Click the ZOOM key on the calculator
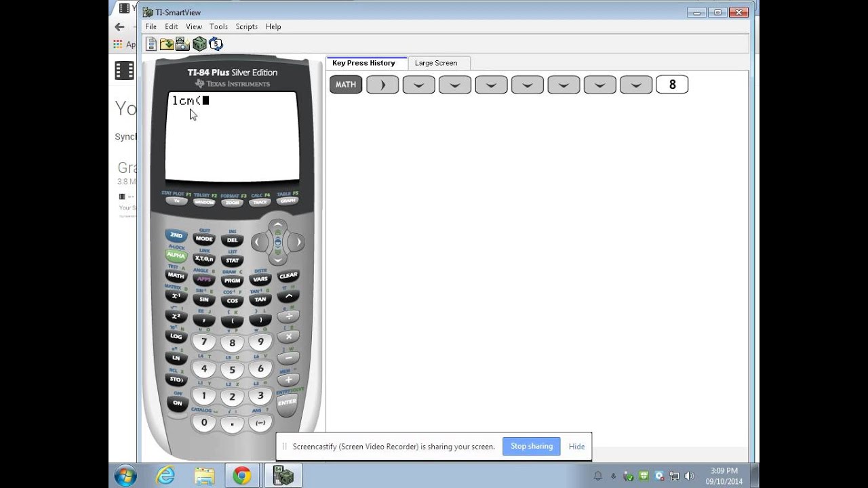Screen dimensions: 868x488 point(233,203)
